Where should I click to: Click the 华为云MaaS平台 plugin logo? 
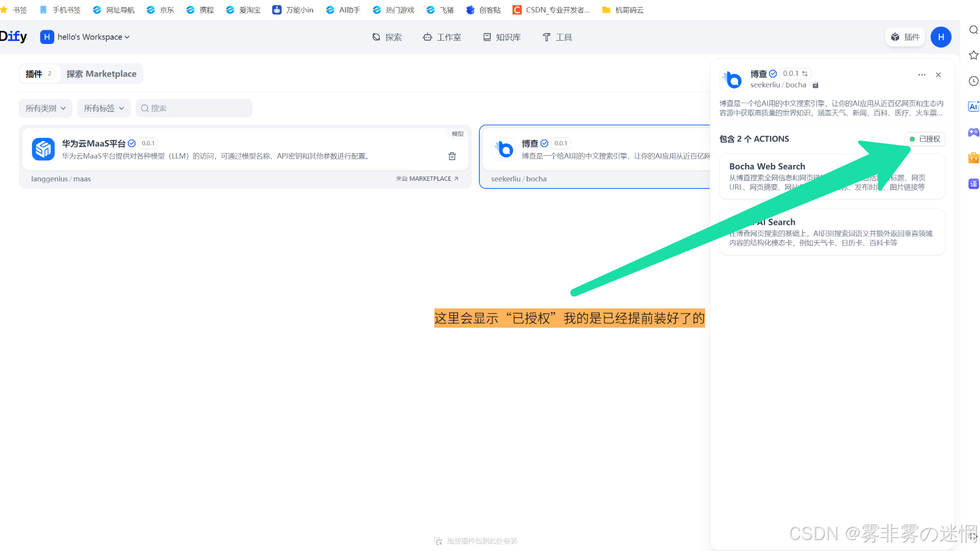[43, 149]
